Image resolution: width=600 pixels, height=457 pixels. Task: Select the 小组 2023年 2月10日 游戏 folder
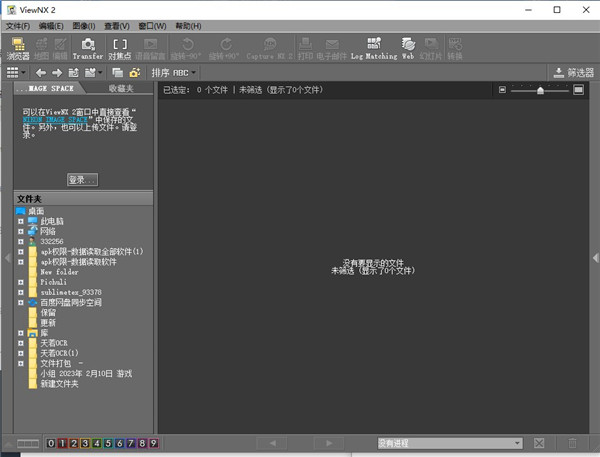click(x=86, y=374)
